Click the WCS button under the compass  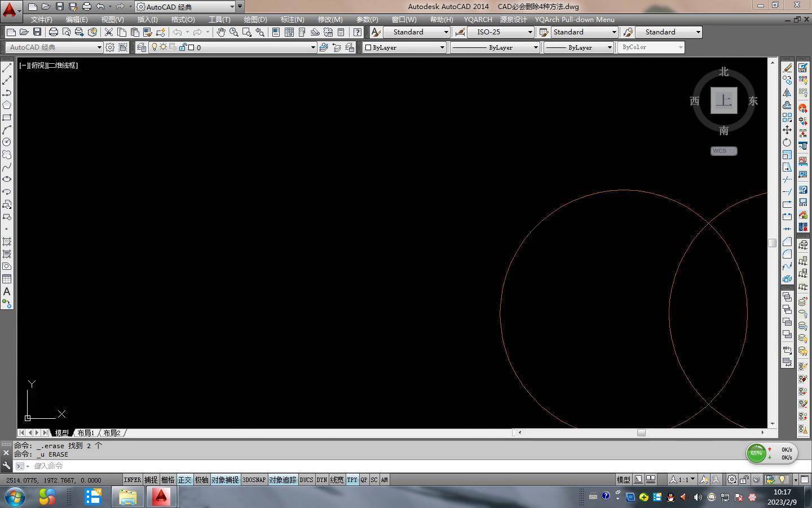(x=723, y=151)
